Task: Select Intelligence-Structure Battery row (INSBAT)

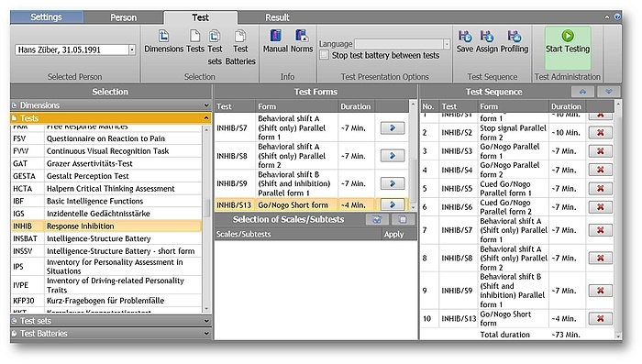Action: coord(106,238)
